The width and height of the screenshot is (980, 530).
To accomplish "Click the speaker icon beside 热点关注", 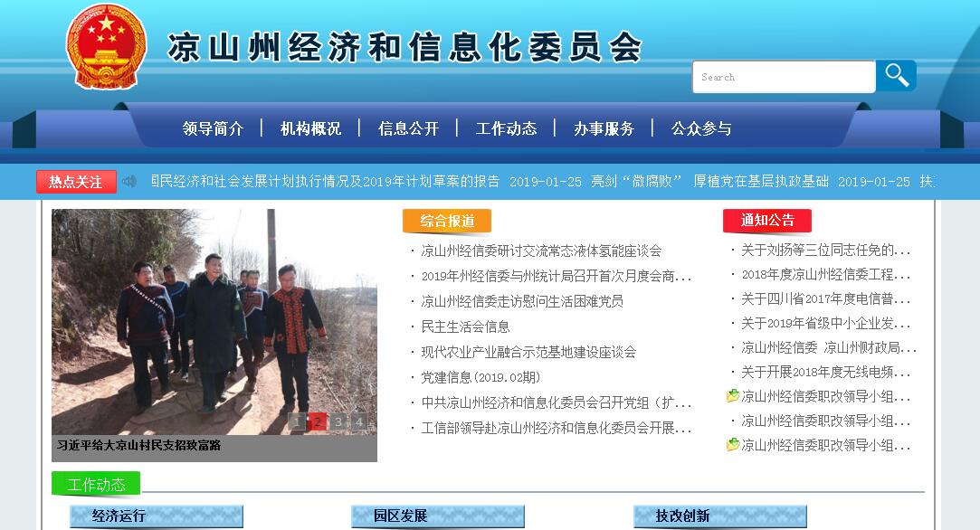I will pos(129,182).
